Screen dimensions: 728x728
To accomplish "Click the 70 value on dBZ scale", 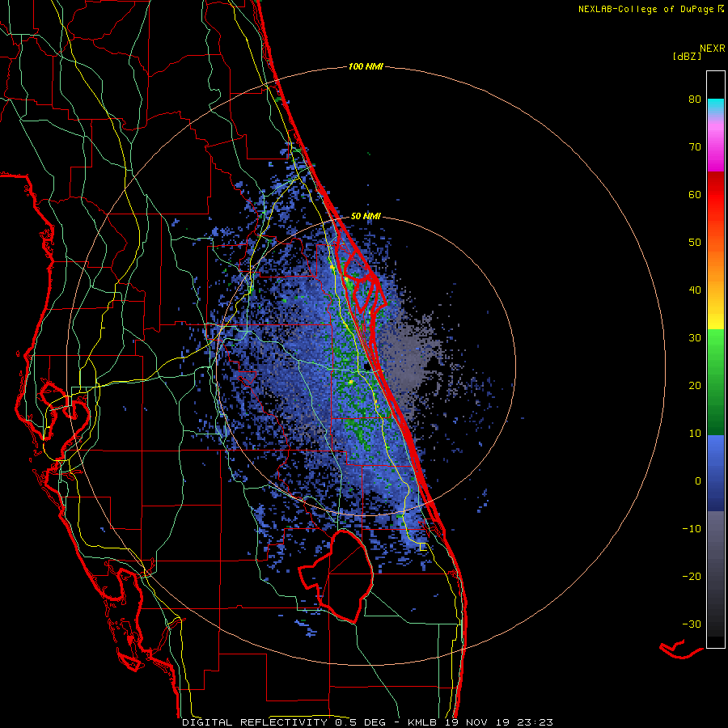I will coord(695,147).
